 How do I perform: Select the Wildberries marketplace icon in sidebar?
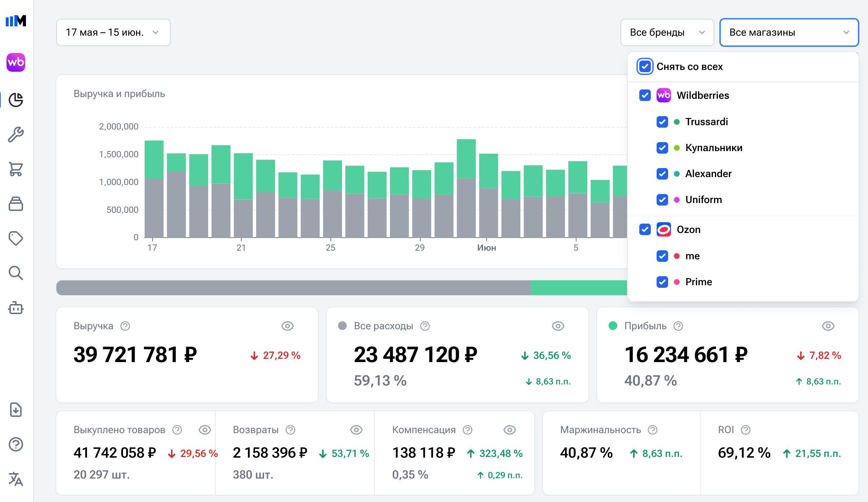16,62
